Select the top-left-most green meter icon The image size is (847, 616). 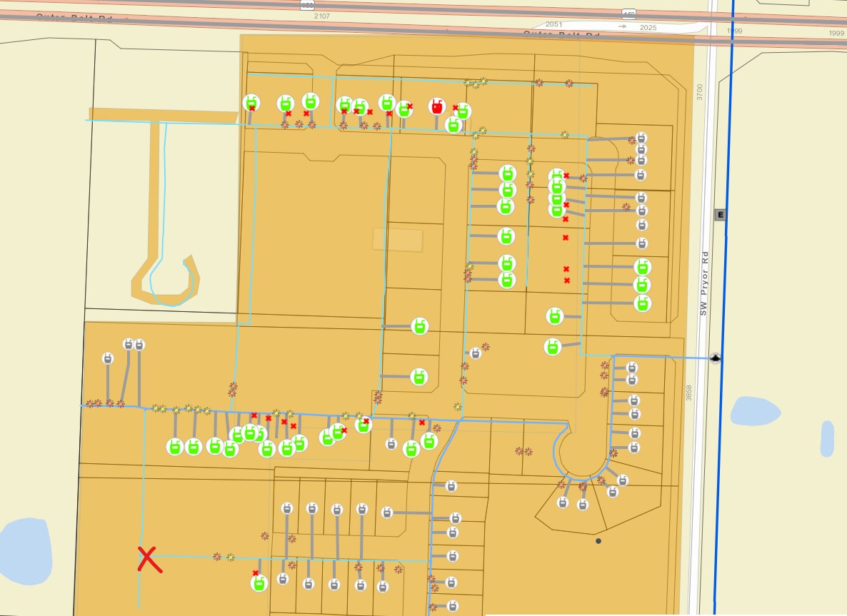point(251,103)
